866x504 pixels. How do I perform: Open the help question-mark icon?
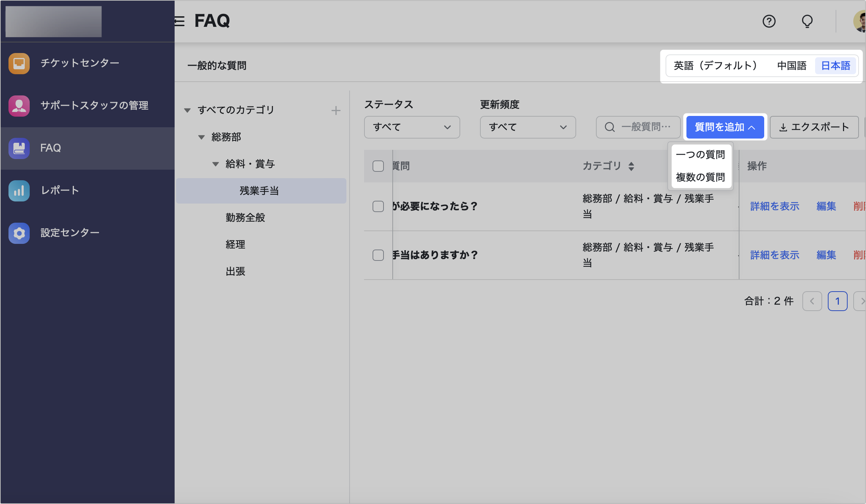pos(769,21)
